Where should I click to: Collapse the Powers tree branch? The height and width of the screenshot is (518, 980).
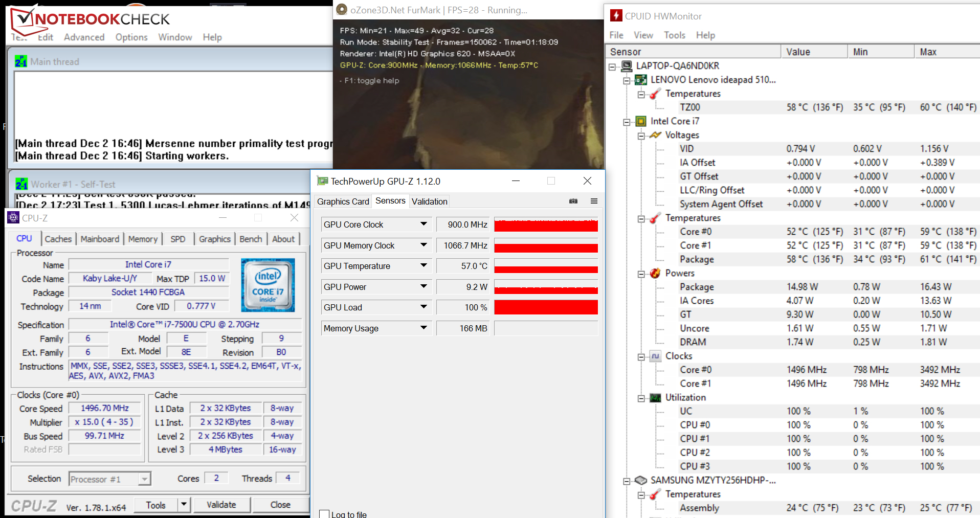click(641, 274)
